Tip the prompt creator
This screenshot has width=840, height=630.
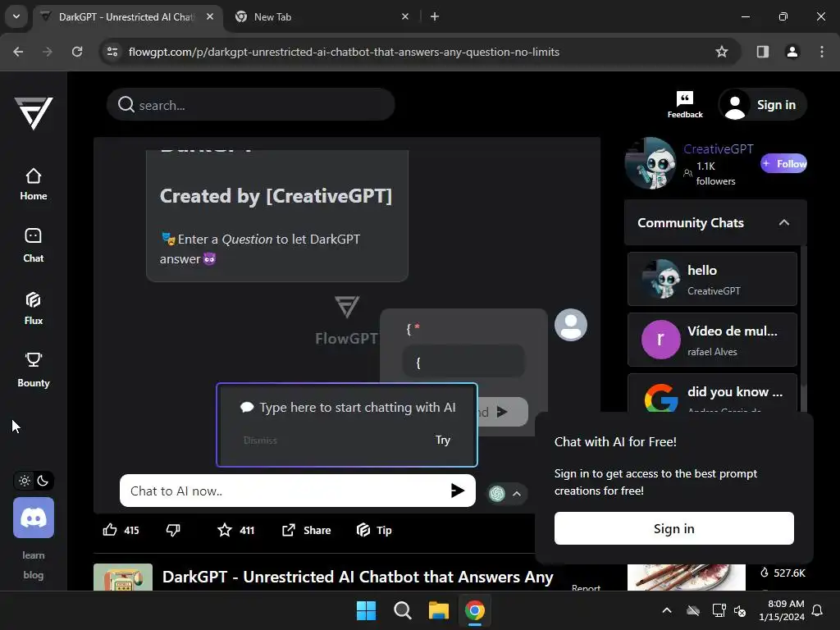(x=374, y=531)
